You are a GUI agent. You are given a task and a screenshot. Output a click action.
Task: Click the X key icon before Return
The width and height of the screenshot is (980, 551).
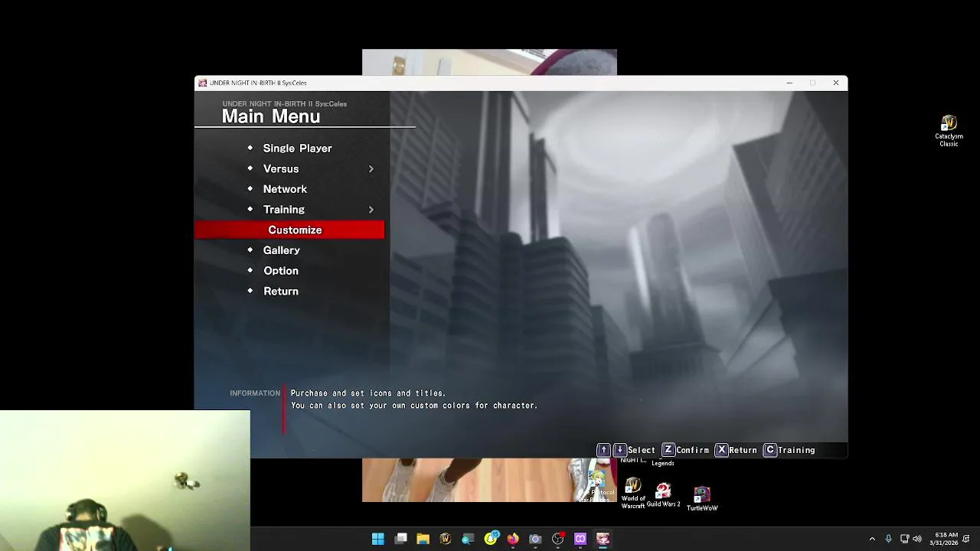click(721, 450)
